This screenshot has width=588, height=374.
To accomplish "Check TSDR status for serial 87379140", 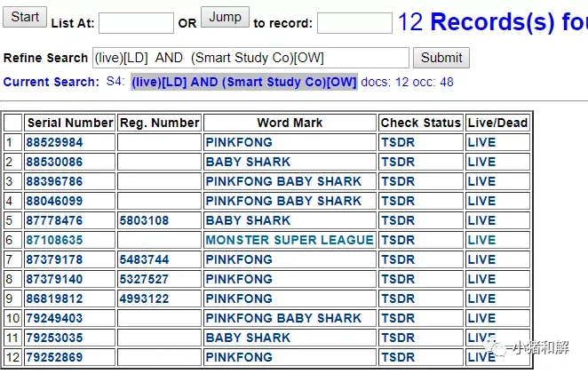I will 398,279.
